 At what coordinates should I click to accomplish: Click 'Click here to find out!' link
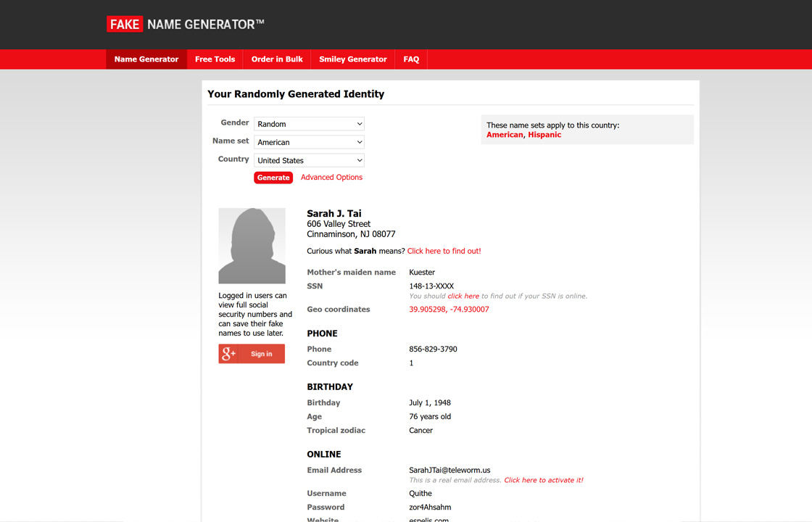pyautogui.click(x=444, y=251)
